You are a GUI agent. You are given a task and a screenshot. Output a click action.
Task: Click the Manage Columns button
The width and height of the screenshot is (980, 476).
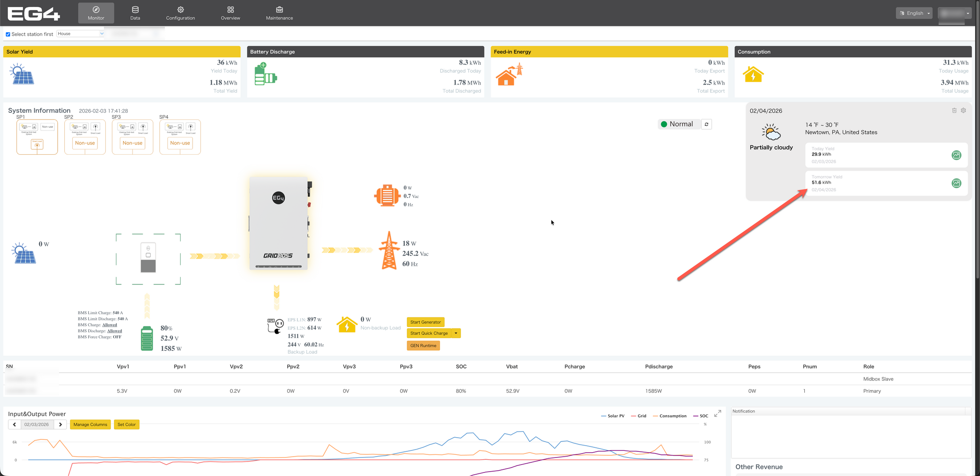point(90,424)
